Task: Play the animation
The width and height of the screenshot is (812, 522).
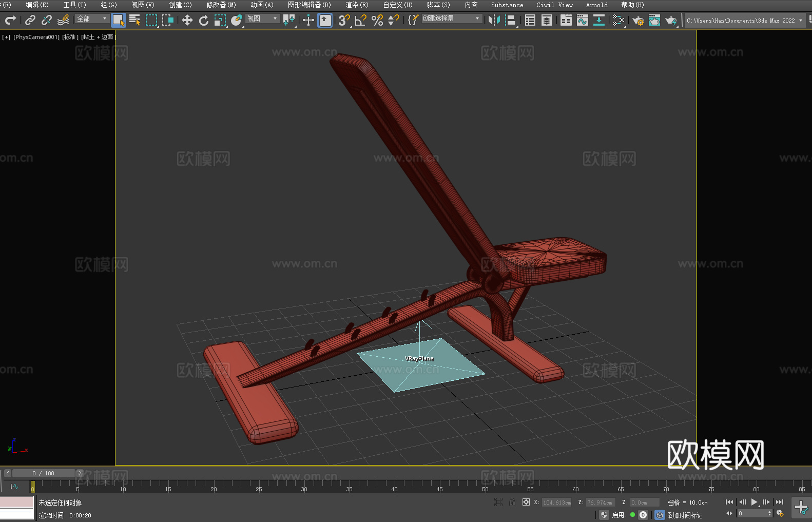Action: coord(754,502)
